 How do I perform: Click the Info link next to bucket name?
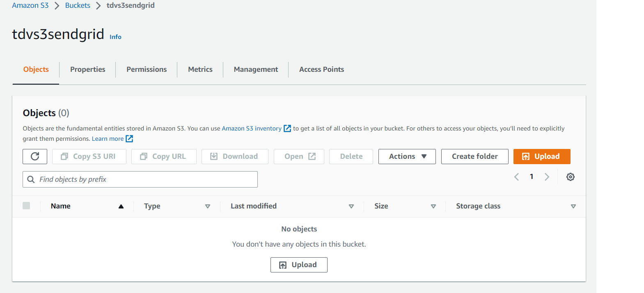[115, 37]
